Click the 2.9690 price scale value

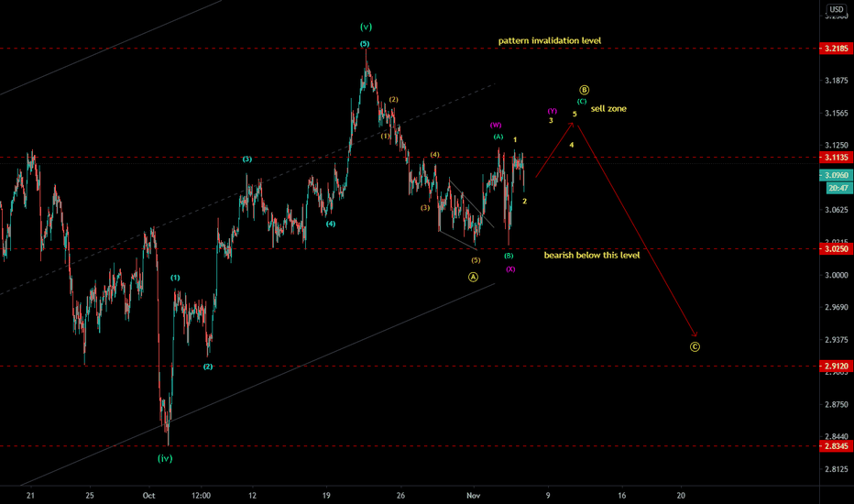837,307
